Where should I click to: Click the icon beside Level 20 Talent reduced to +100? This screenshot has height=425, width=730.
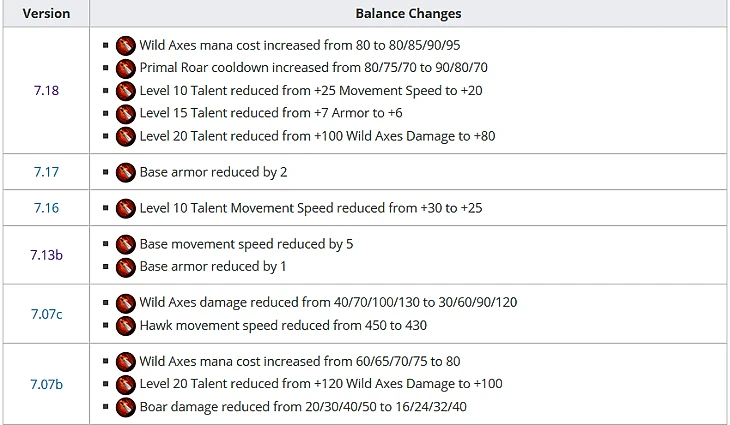click(125, 384)
